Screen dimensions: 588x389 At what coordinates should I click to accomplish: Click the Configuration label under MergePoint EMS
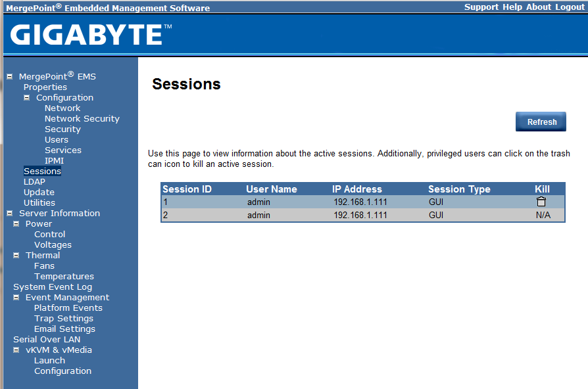coord(65,97)
